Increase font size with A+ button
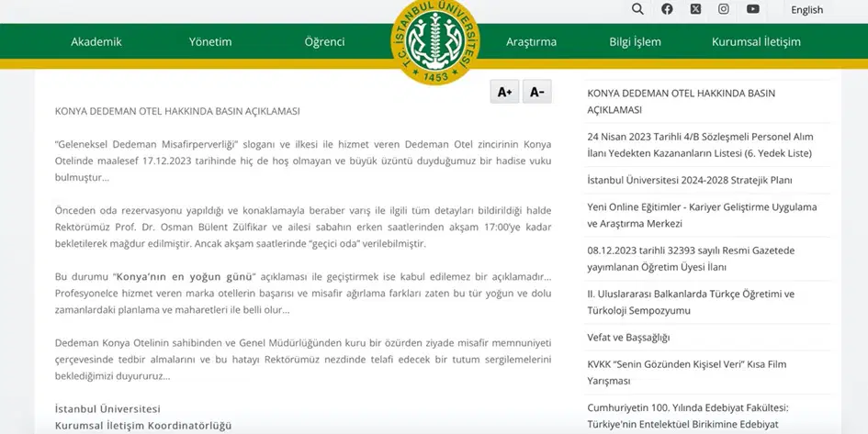Viewport: 868px width, 434px height. (x=504, y=92)
